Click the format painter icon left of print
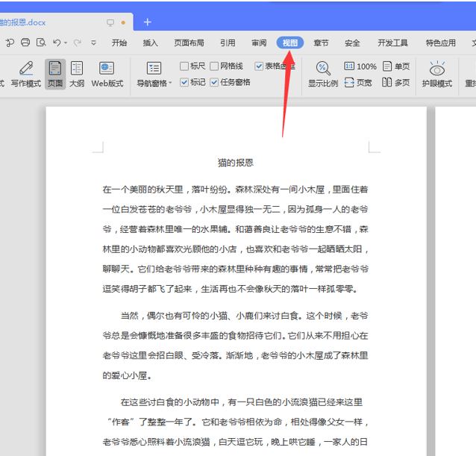The image size is (476, 456). [10, 43]
